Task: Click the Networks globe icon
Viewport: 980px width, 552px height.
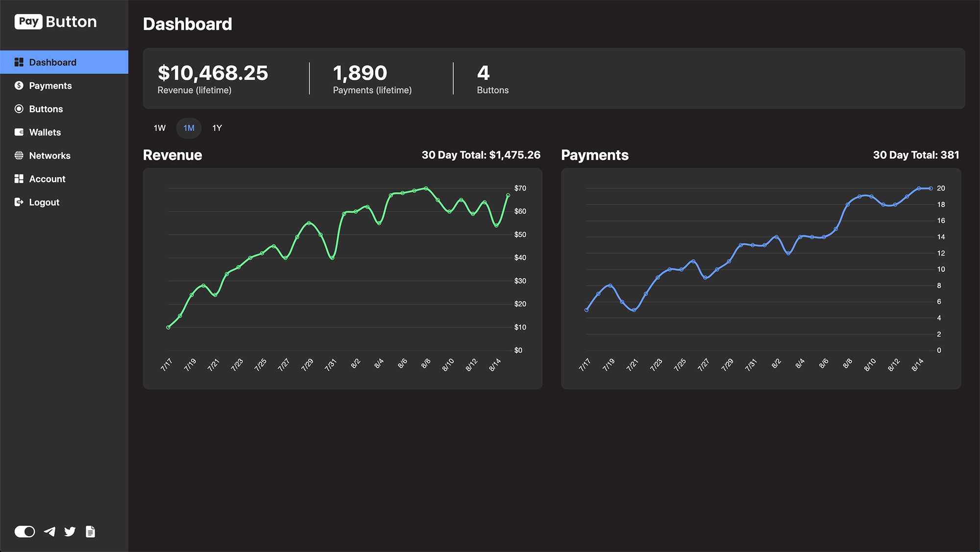Action: [19, 155]
